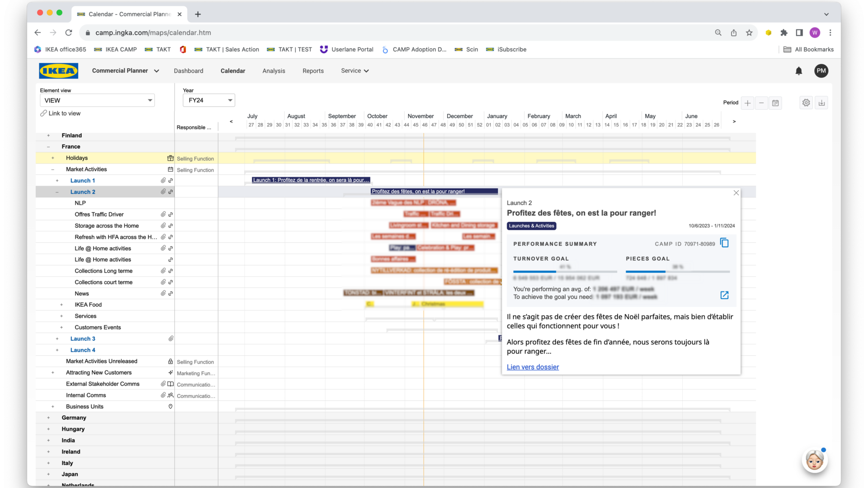
Task: Click the attachment icon on Launch 3 row
Action: click(x=171, y=338)
